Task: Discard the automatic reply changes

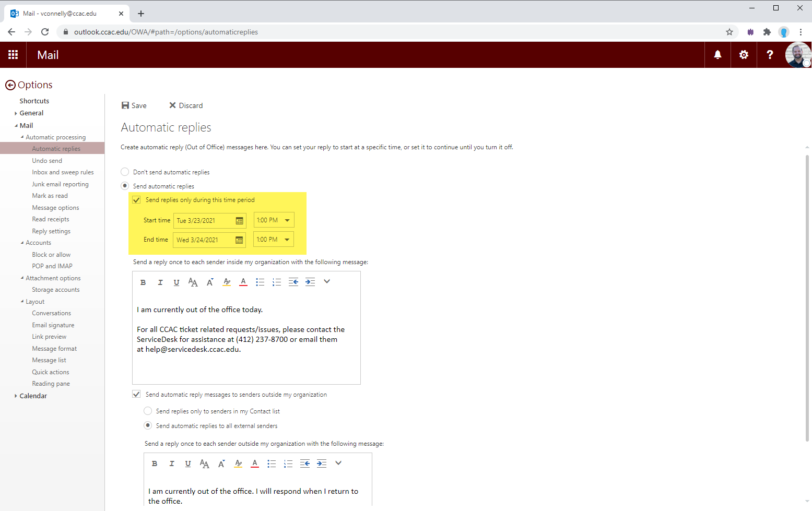Action: pos(186,105)
